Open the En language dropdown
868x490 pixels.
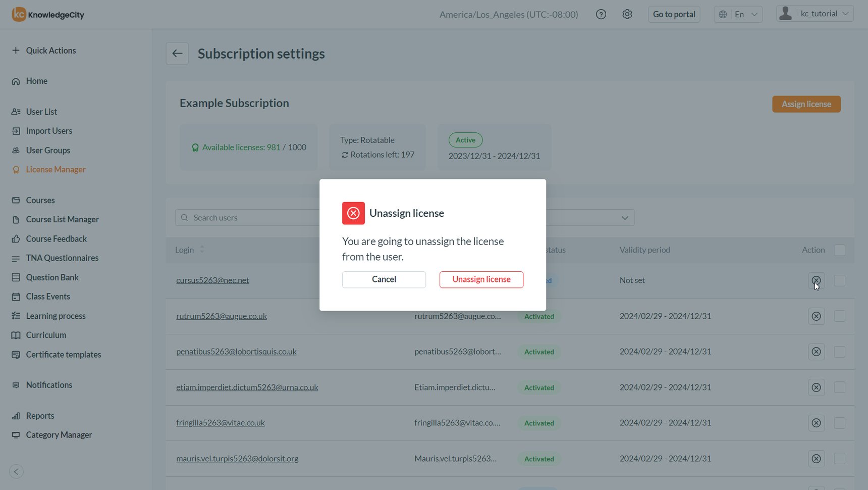click(738, 14)
